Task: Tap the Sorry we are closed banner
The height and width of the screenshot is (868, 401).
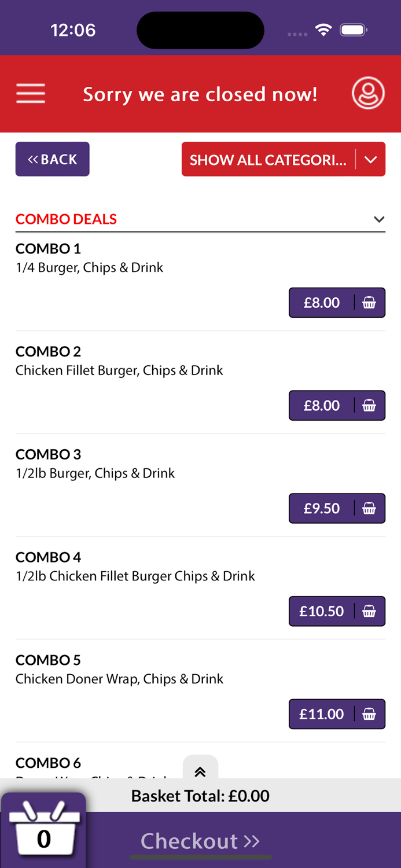Action: click(x=200, y=94)
